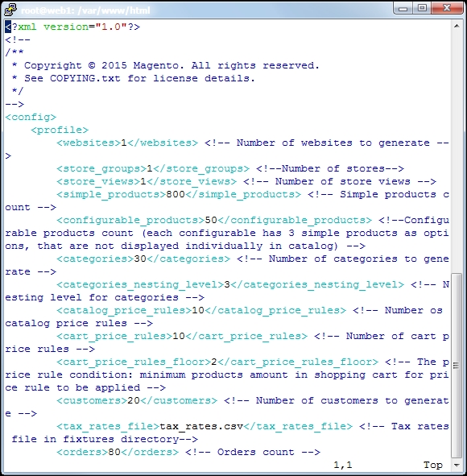The width and height of the screenshot is (467, 476).
Task: Click the tax_rates.csv file name value
Action: [201, 427]
